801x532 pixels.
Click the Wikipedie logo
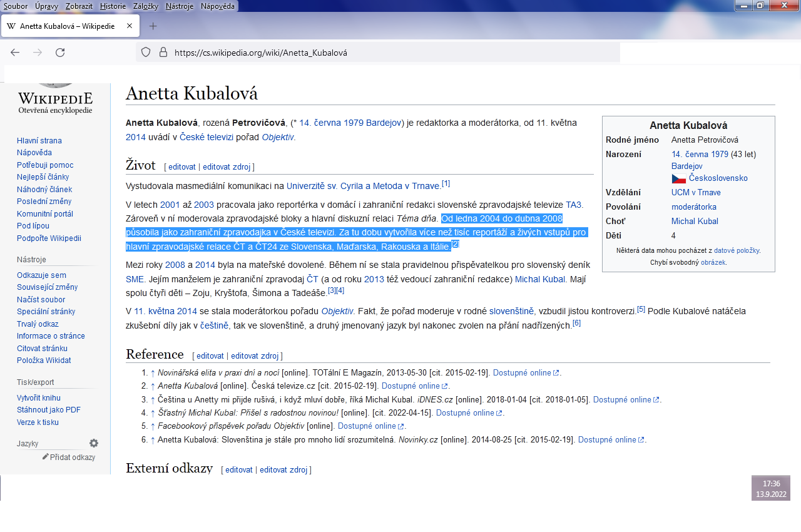point(56,100)
